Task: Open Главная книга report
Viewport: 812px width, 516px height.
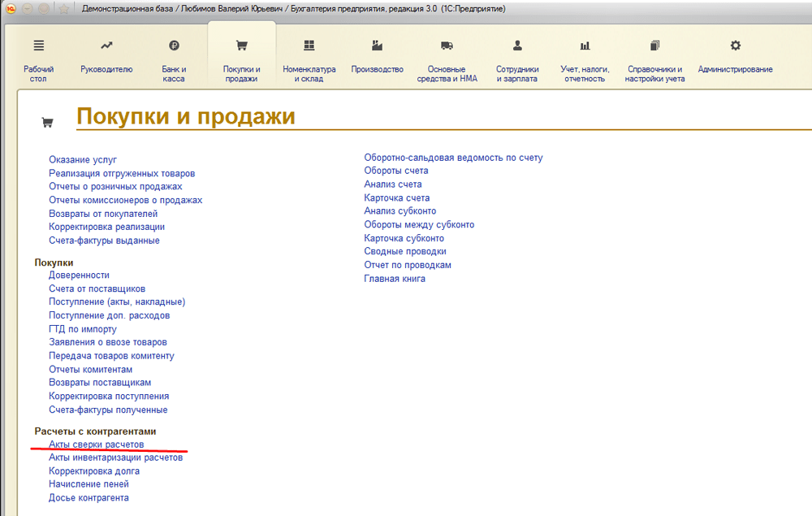Action: click(395, 279)
